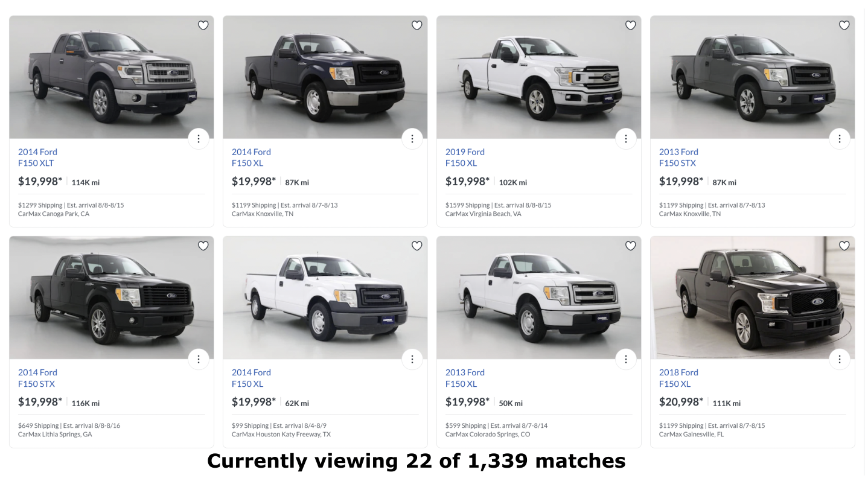The height and width of the screenshot is (484, 868).
Task: Open three-dot menu on 2013 F150 STX
Action: [840, 139]
